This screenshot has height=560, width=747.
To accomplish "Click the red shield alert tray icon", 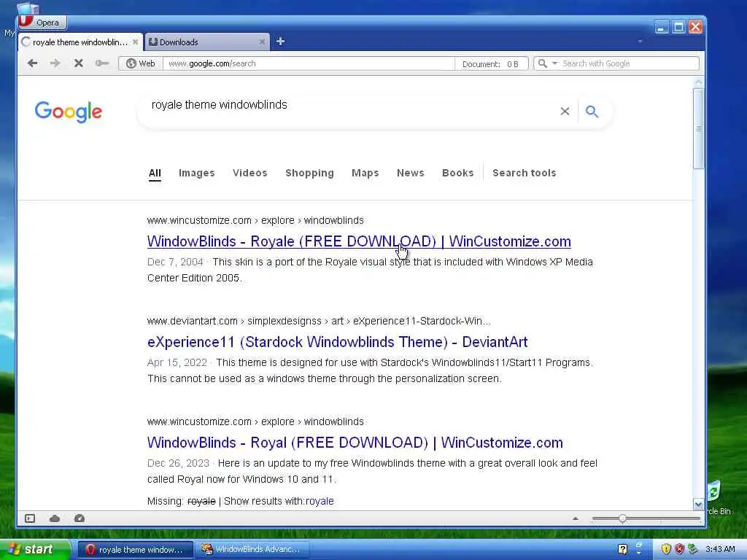I will click(x=679, y=550).
